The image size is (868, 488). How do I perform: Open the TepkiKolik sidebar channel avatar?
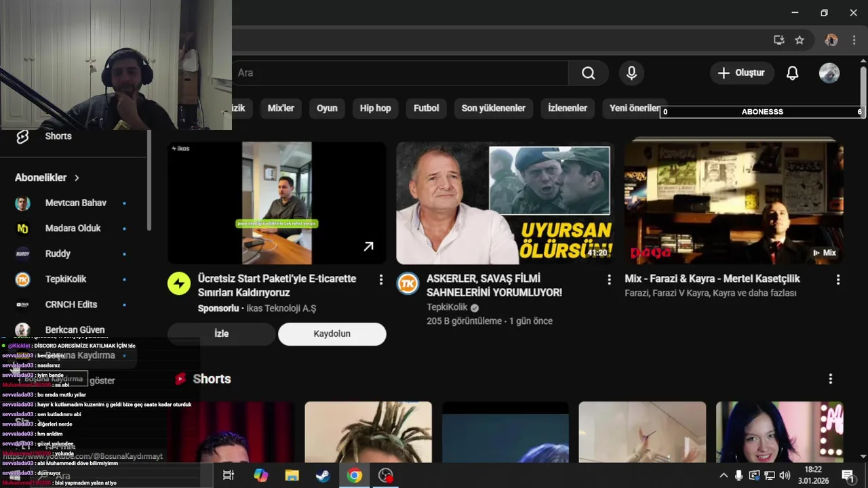tap(22, 279)
